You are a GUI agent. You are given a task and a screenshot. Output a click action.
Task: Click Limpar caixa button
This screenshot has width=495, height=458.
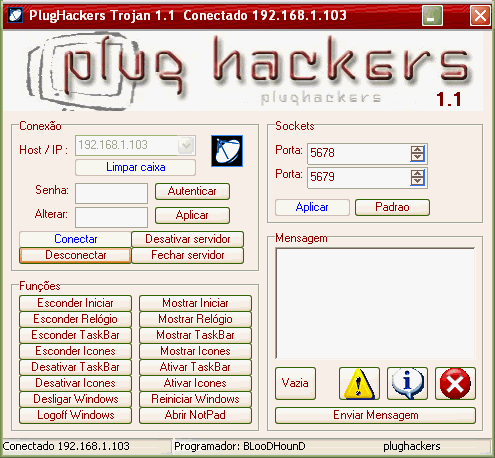coord(135,167)
